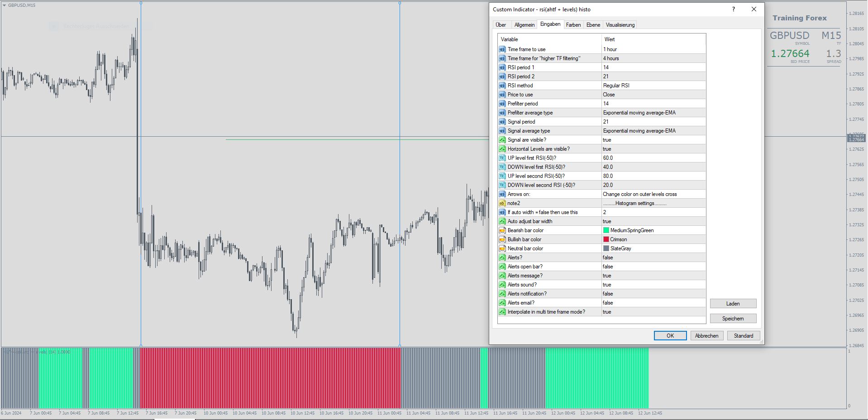The image size is (868, 420).
Task: Click 'Change color on outer levels cross' value
Action: pyautogui.click(x=640, y=194)
